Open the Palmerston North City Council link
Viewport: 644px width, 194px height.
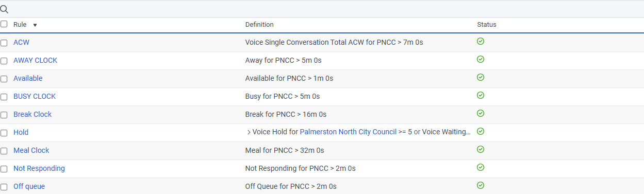pyautogui.click(x=348, y=132)
